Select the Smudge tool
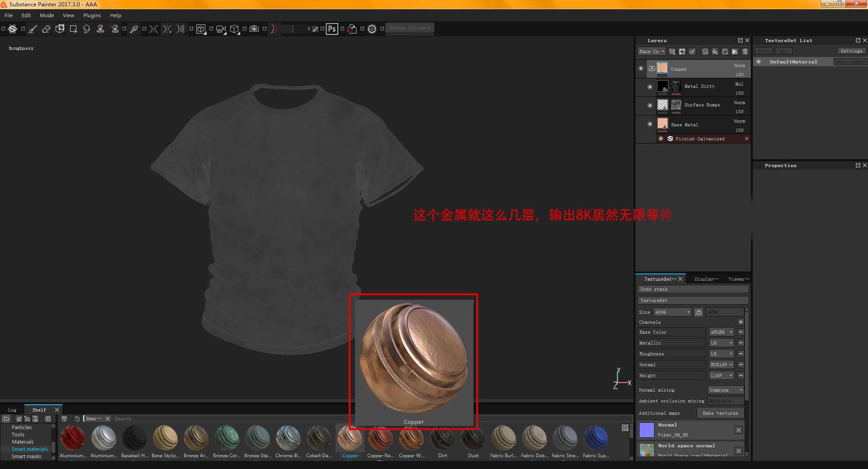 tap(87, 29)
